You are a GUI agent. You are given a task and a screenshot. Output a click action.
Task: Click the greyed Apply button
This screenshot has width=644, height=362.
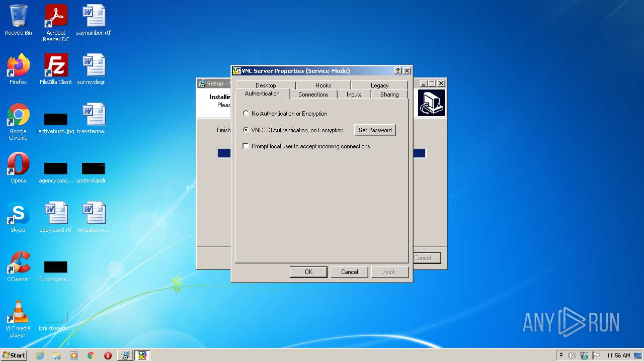390,272
